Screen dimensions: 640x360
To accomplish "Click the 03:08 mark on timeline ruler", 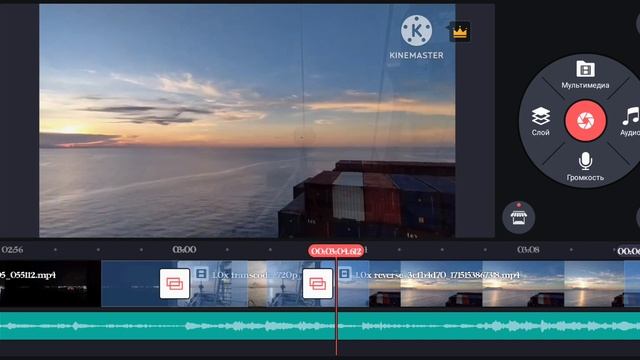I will point(528,249).
